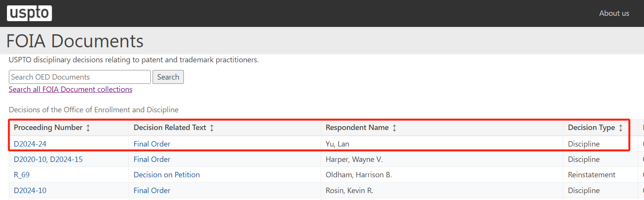Sort by Proceeding Number arrows icon
The width and height of the screenshot is (644, 200).
(x=88, y=128)
